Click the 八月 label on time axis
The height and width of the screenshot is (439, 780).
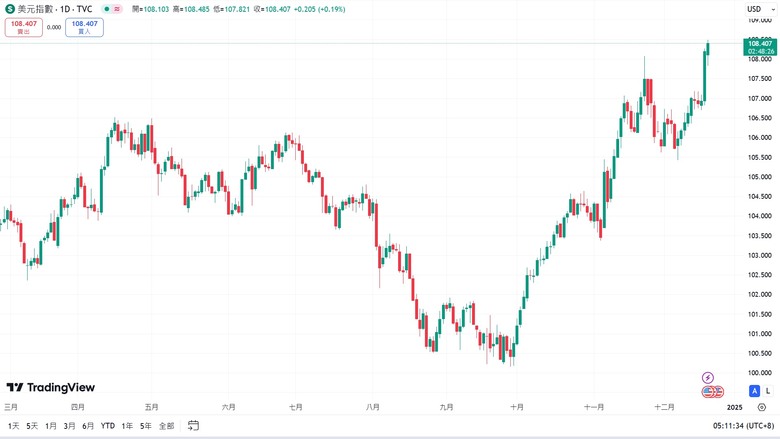click(373, 407)
